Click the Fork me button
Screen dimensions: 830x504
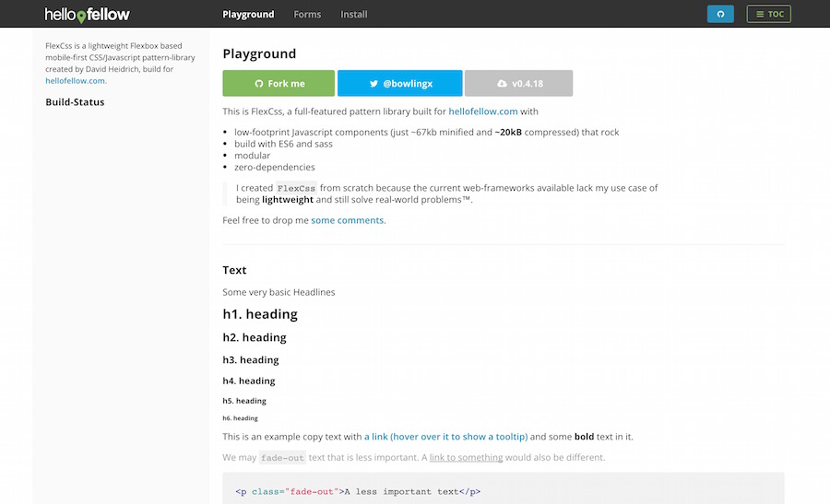click(x=279, y=83)
